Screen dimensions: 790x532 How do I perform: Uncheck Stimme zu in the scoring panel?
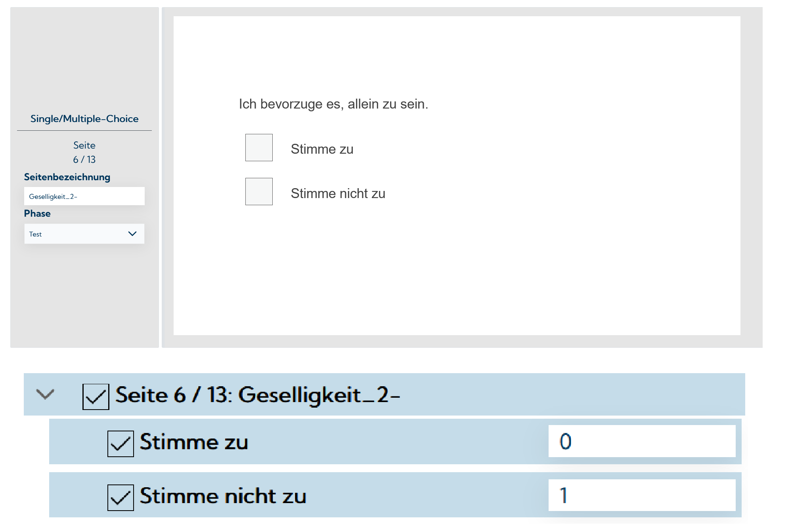click(120, 443)
